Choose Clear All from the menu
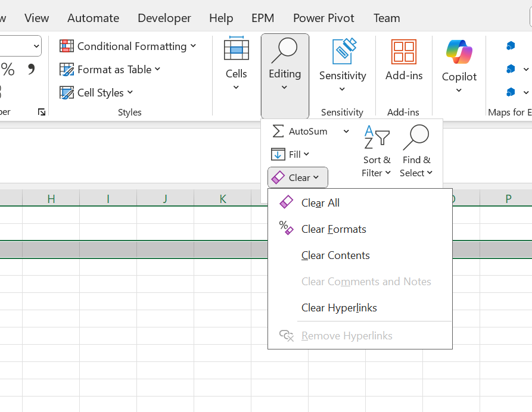This screenshot has width=532, height=412. pos(320,203)
